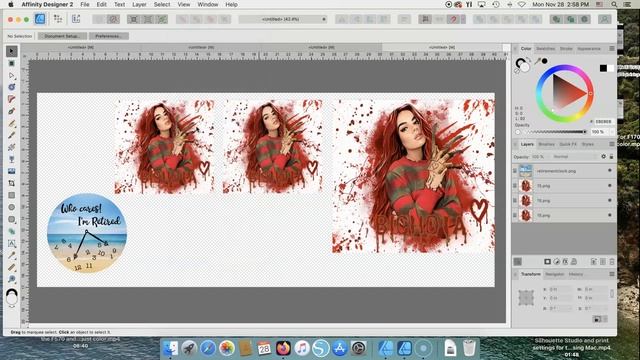Toggle the Edit All Layers button
The height and width of the screenshot is (360, 640).
[x=517, y=262]
